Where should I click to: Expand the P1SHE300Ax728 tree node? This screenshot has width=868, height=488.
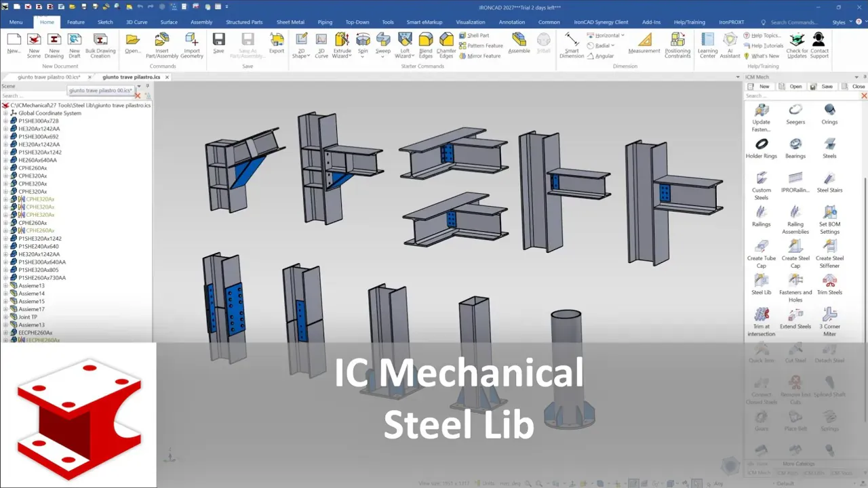click(x=5, y=121)
